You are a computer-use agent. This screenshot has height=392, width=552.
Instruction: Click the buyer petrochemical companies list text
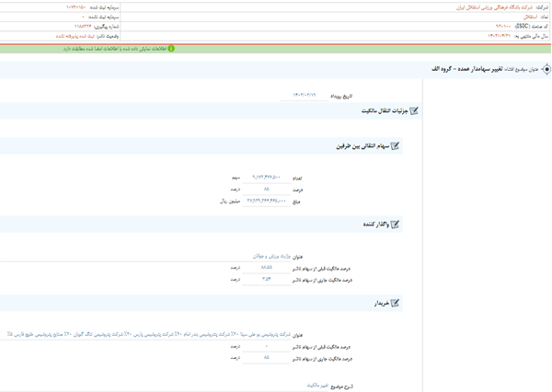[147, 335]
